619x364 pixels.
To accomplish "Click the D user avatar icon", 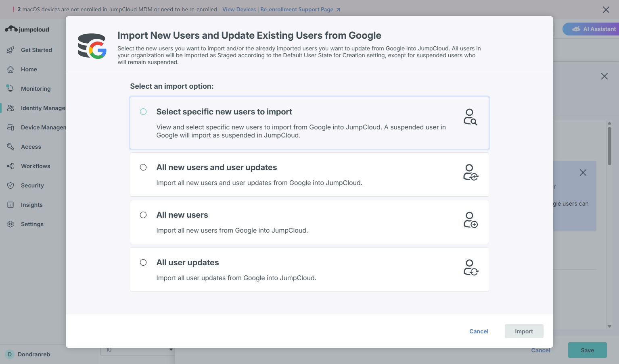I will pos(10,354).
